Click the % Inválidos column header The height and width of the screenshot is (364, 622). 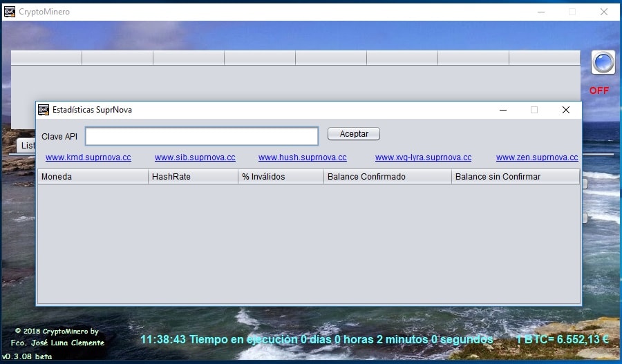point(281,176)
